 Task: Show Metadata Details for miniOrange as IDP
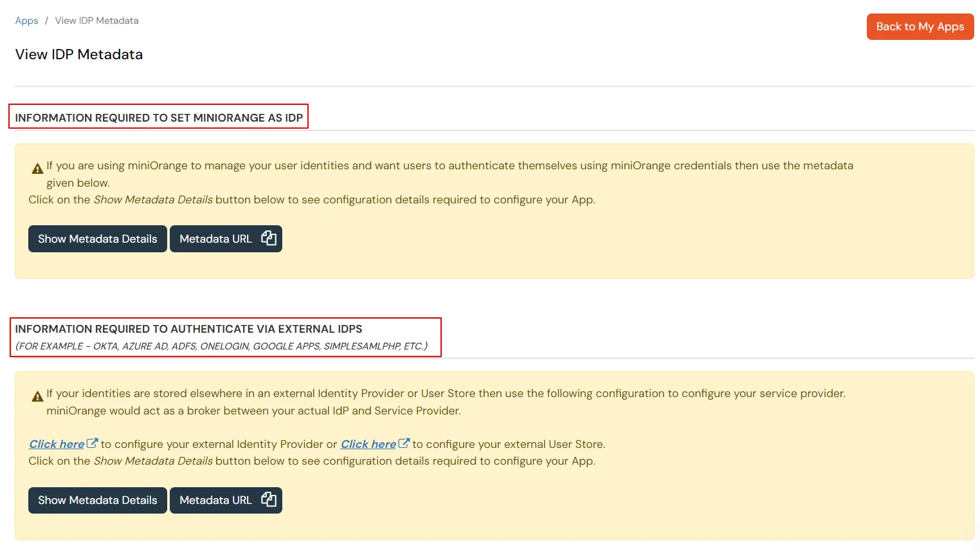click(x=97, y=238)
